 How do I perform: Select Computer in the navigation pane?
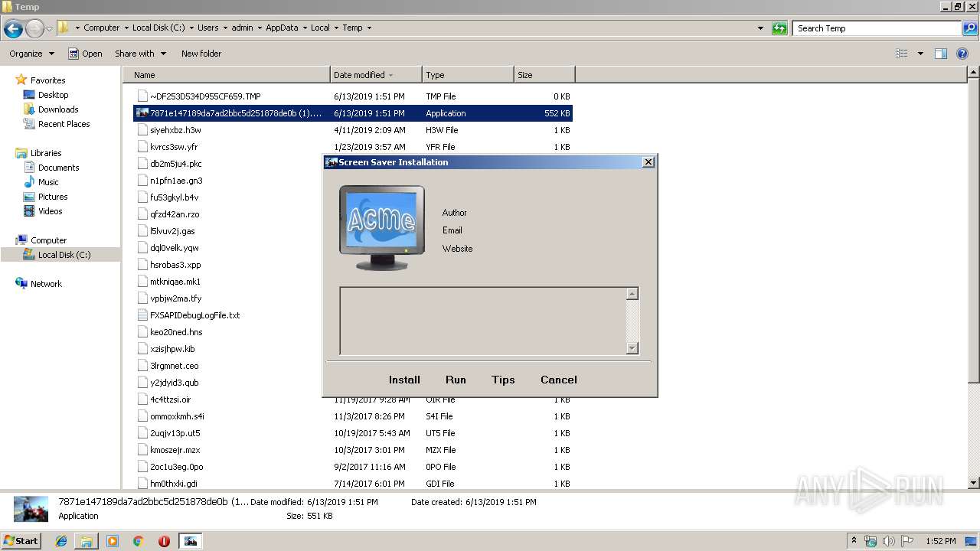(48, 240)
